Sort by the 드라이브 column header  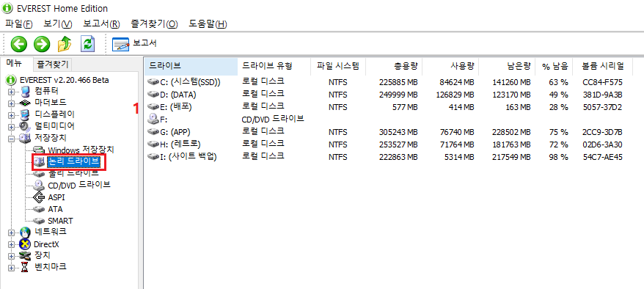point(191,66)
